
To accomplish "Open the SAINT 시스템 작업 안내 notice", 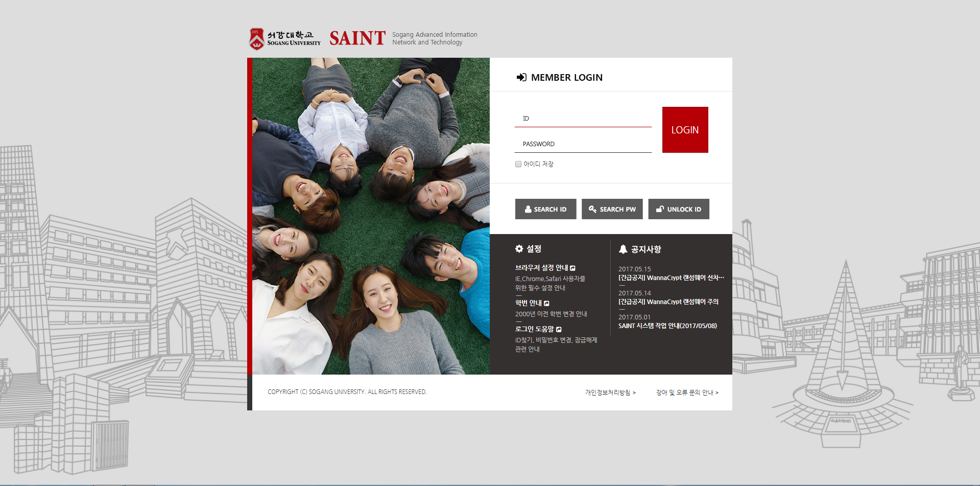I will (x=667, y=326).
